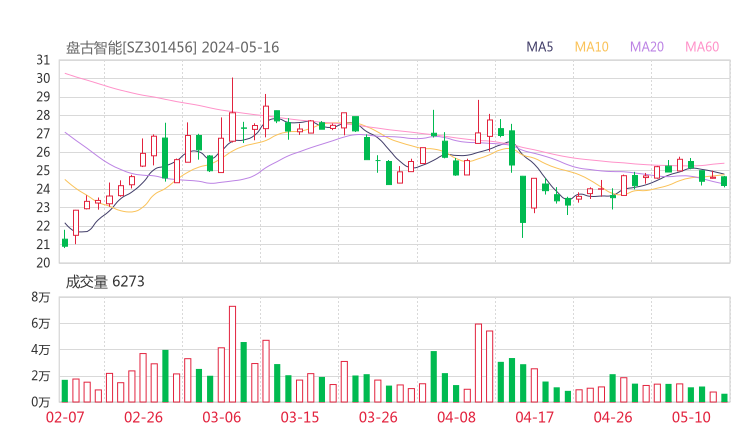The width and height of the screenshot is (740, 440).
Task: Click the tallest red volume bar near 03-06
Action: pyautogui.click(x=232, y=354)
